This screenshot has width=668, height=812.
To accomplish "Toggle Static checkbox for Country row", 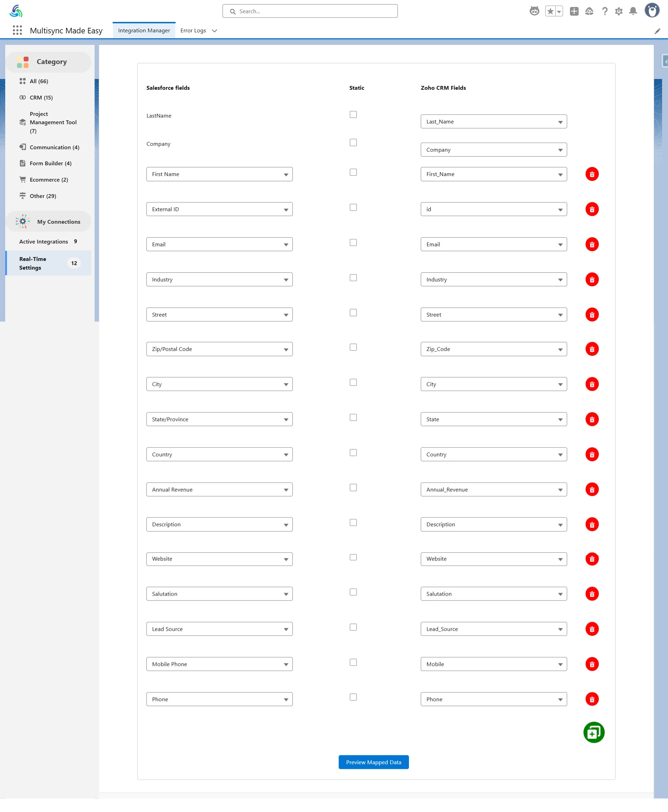I will click(353, 452).
